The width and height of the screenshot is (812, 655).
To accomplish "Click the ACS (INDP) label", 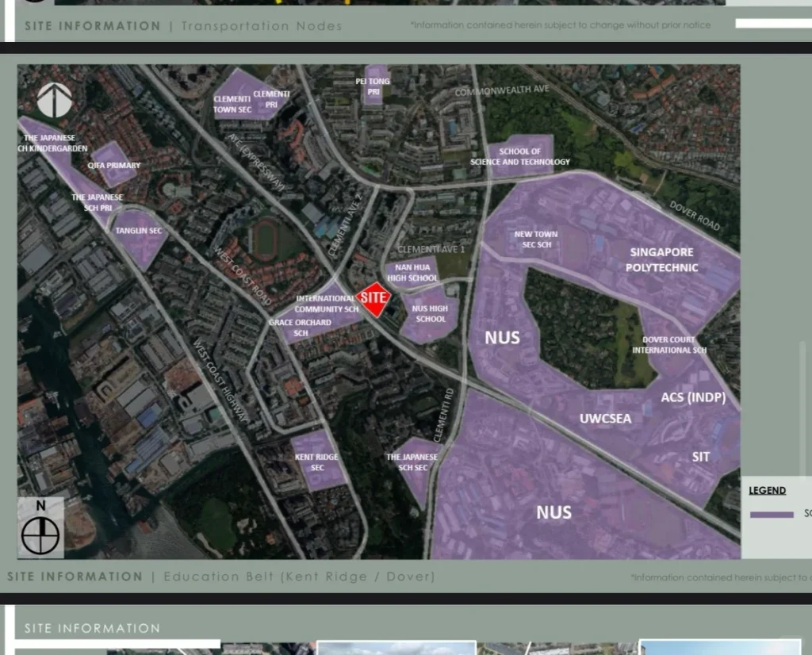I will click(693, 397).
